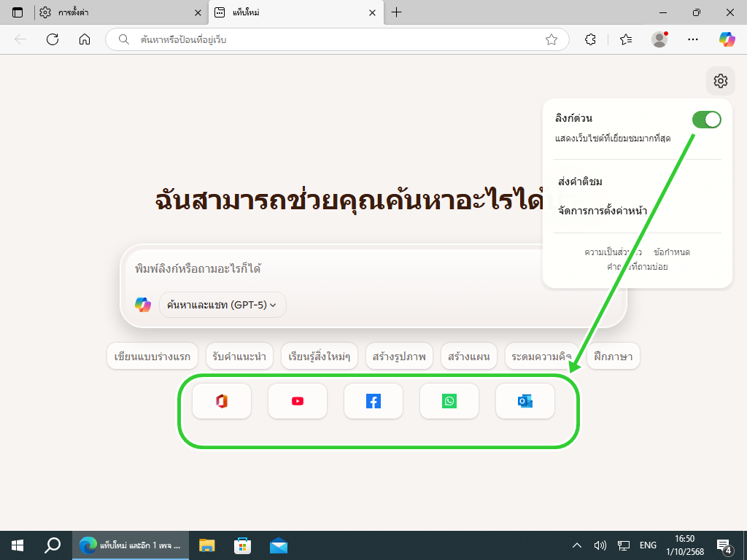Open the browser's three-dot settings menu

pyautogui.click(x=693, y=39)
